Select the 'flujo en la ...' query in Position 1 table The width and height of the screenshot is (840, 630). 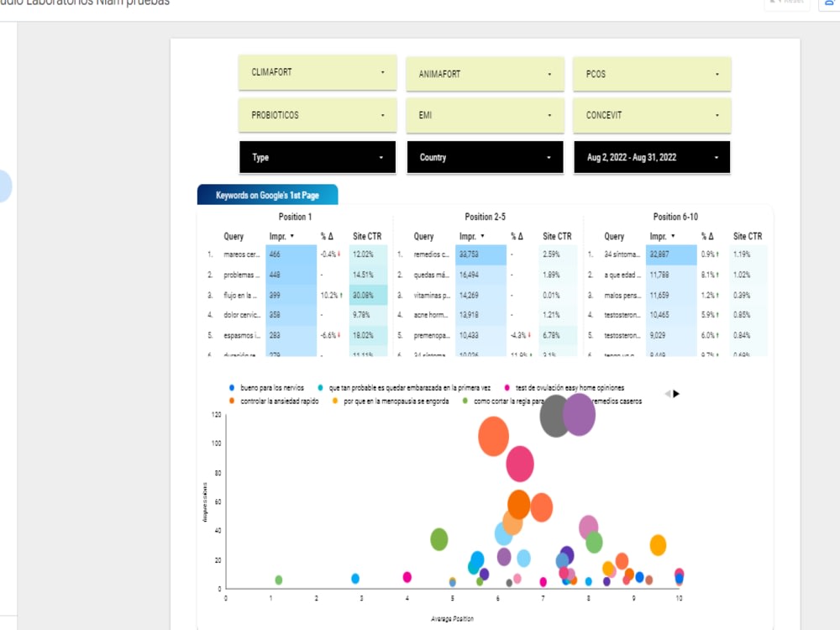(240, 295)
